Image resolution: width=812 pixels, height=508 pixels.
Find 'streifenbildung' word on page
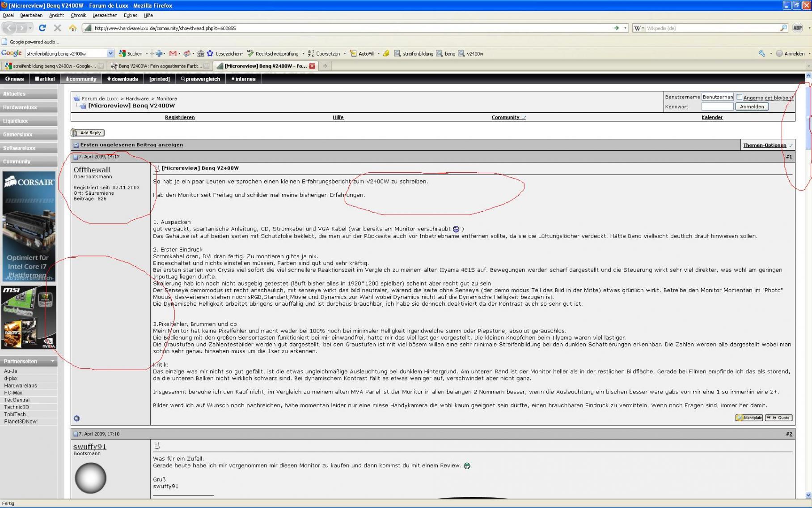pos(414,53)
